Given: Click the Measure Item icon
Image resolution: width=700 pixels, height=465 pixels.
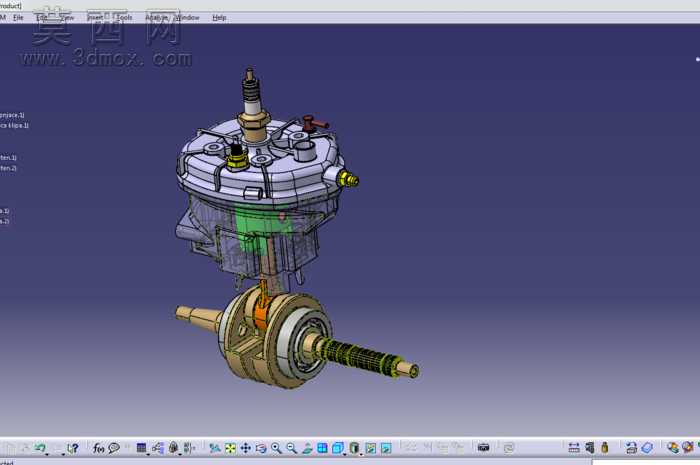Looking at the screenshot, I should (590, 448).
